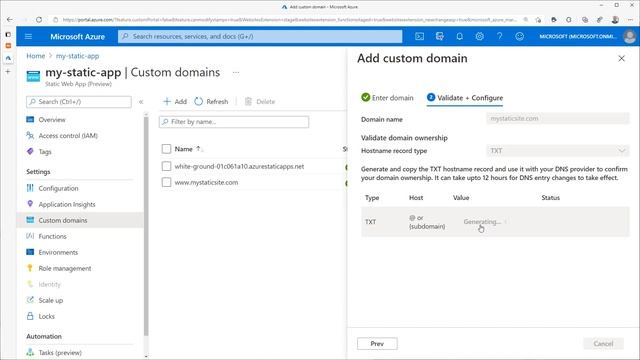Click the browser address bar

(x=290, y=19)
